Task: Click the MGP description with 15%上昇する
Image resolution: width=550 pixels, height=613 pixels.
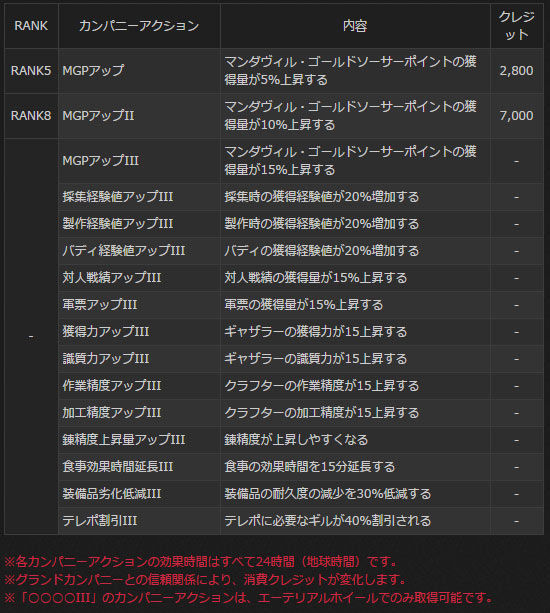Action: tap(350, 161)
